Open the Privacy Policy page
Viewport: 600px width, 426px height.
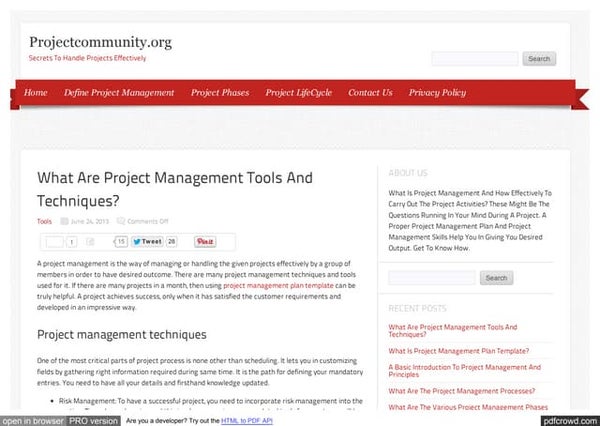click(437, 93)
